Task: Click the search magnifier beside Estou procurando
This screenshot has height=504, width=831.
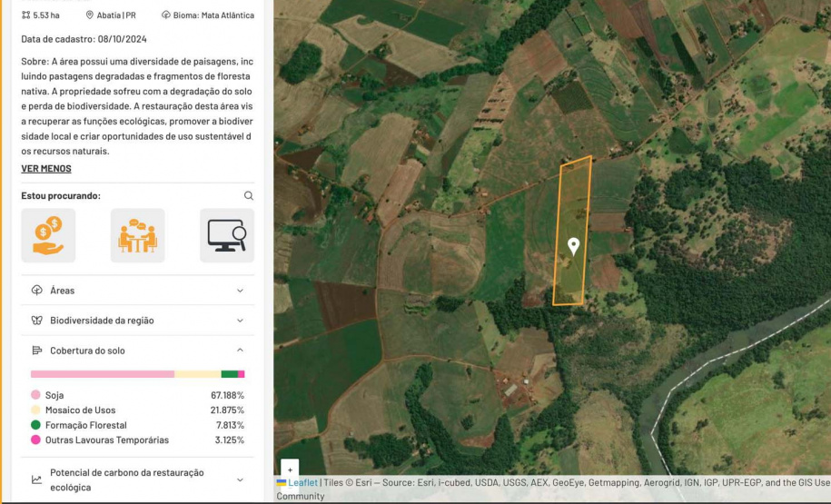Action: (248, 196)
